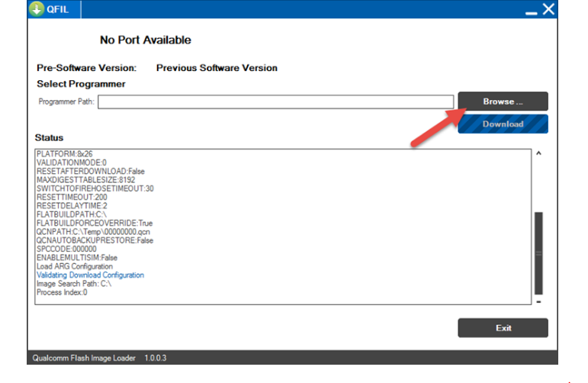588x383 pixels.
Task: Click version number '1.0.0.3' in footer
Action: pyautogui.click(x=156, y=358)
